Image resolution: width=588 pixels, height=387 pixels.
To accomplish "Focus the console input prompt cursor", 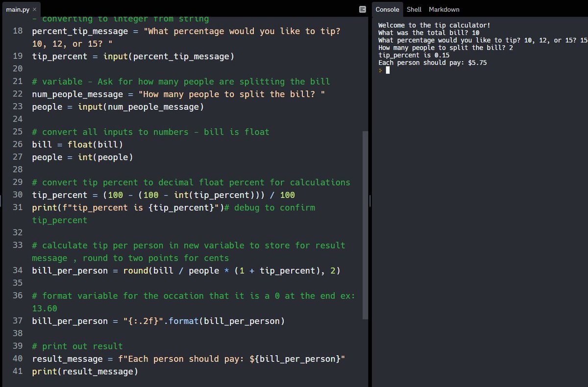I will tap(388, 70).
